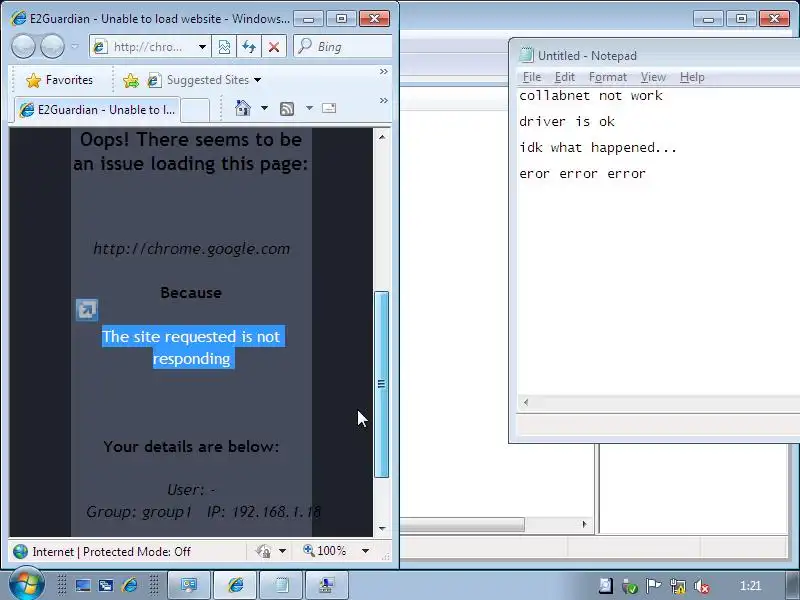Click the address bar showing http://chro...

tap(148, 47)
